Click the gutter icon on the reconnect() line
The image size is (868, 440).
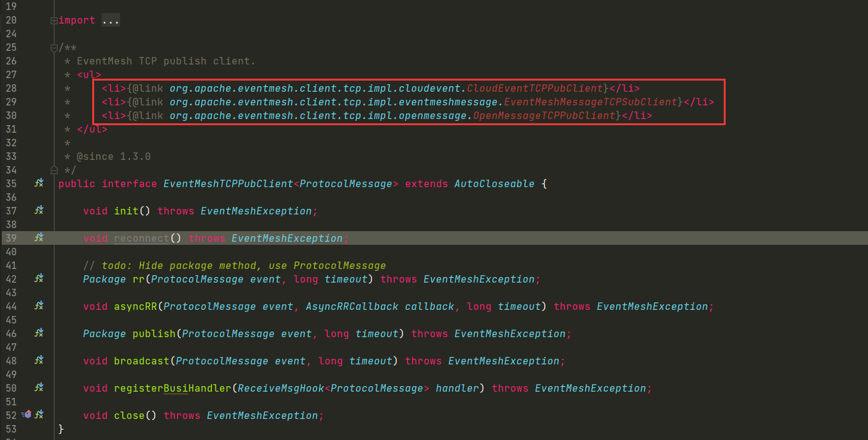coord(38,238)
